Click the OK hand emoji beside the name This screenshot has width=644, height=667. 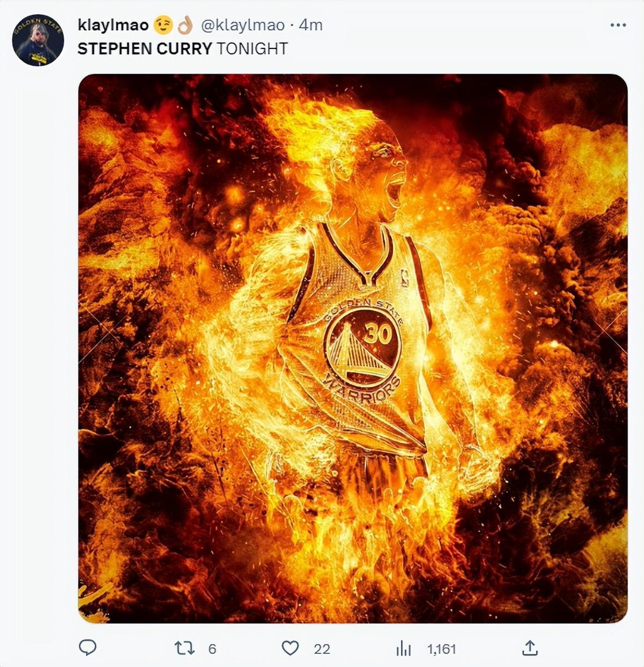[x=185, y=25]
